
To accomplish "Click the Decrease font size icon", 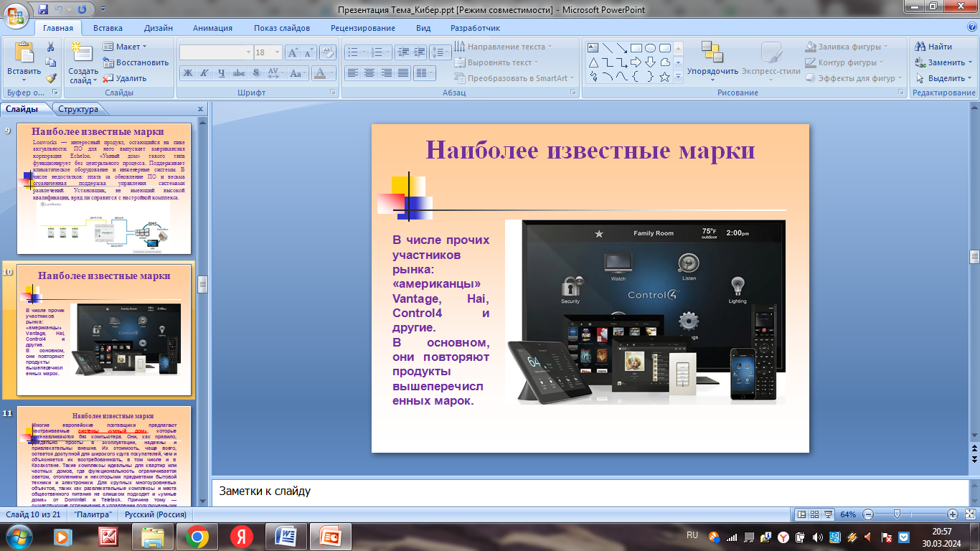I will point(309,52).
